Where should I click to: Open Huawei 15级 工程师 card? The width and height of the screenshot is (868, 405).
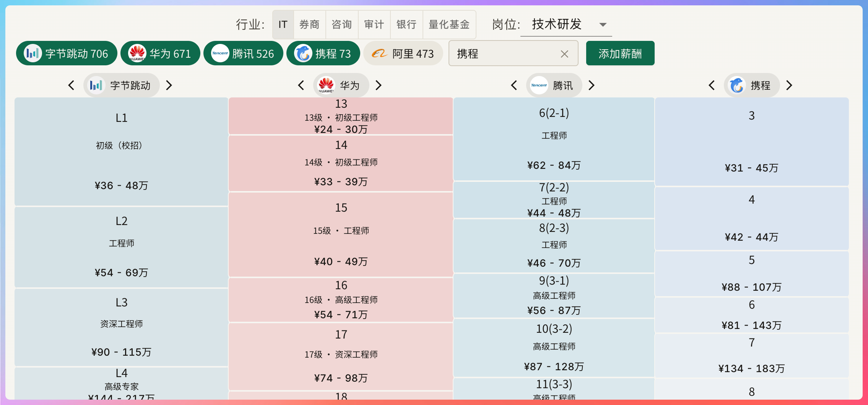pyautogui.click(x=341, y=235)
